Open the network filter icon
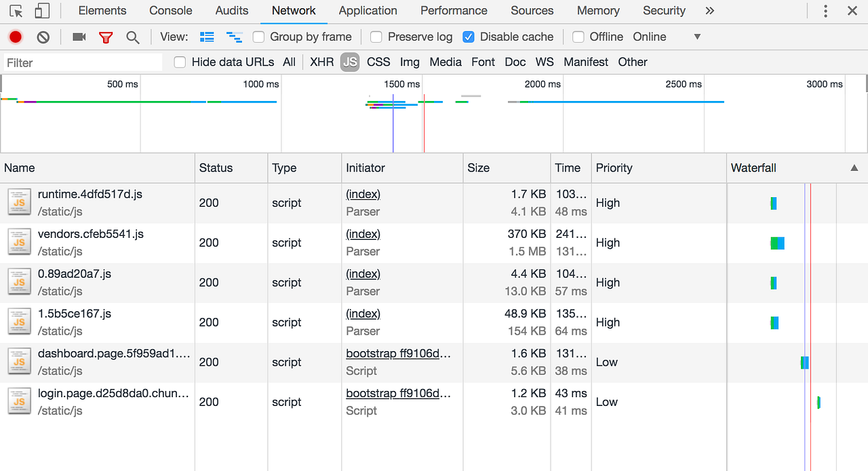The height and width of the screenshot is (471, 868). 106,37
